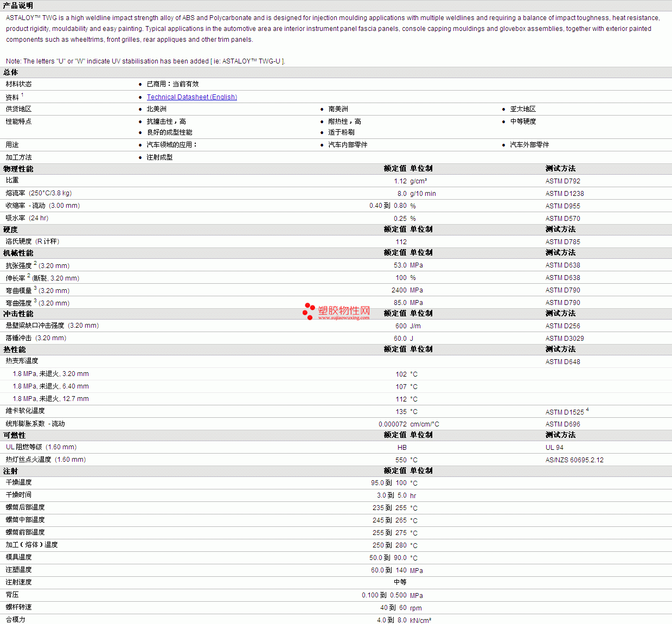The width and height of the screenshot is (672, 624).
Task: Select the use 汽车内部零件
Action: click(348, 145)
